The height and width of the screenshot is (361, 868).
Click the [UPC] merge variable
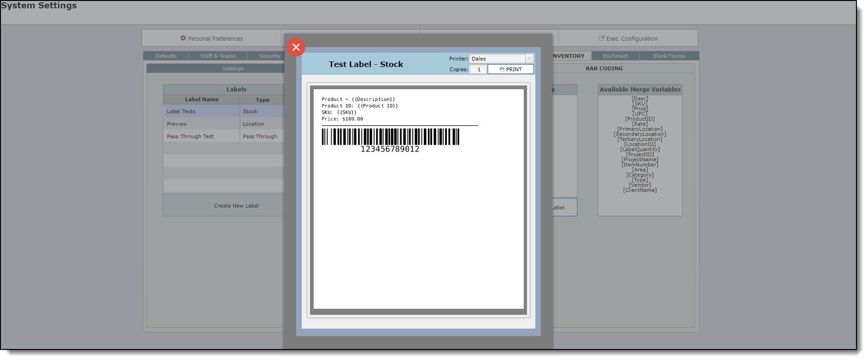pyautogui.click(x=640, y=114)
